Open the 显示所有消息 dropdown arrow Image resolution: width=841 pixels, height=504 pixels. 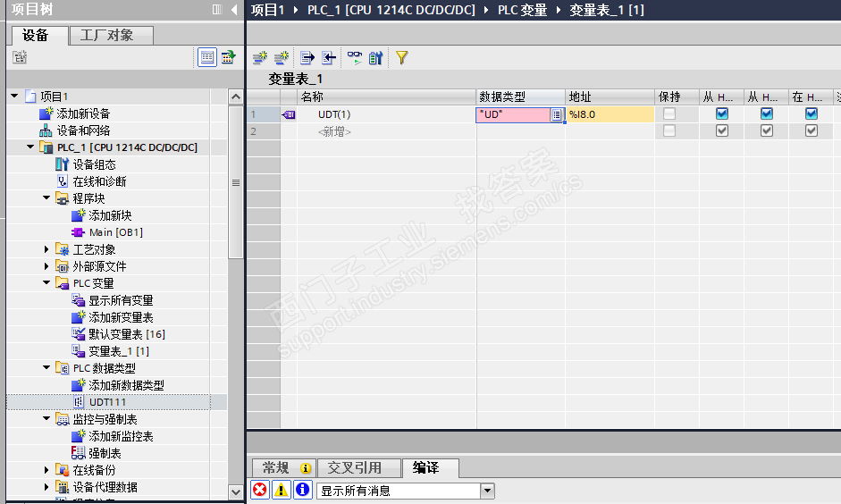click(487, 490)
